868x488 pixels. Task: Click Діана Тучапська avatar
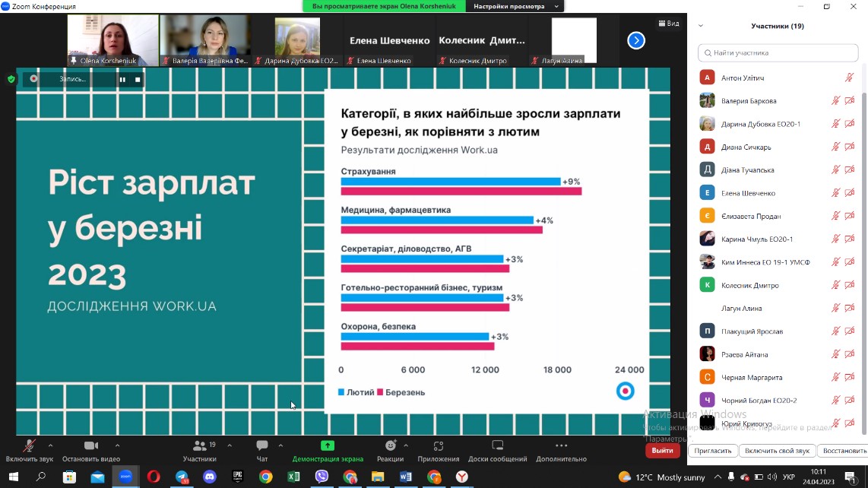707,170
